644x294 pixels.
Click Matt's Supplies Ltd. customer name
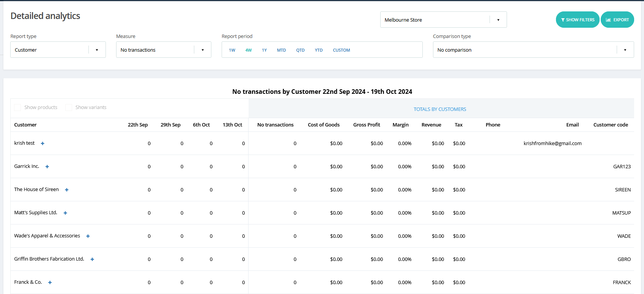pos(36,213)
